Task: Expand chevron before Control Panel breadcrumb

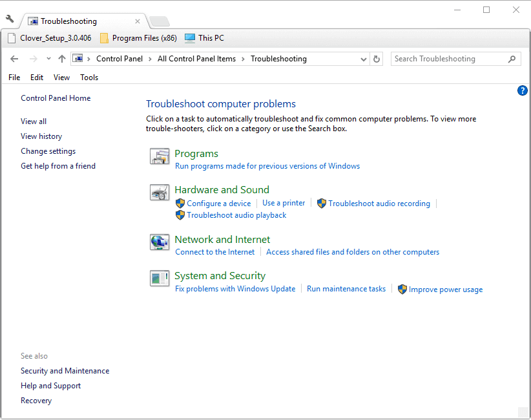Action: (89, 59)
